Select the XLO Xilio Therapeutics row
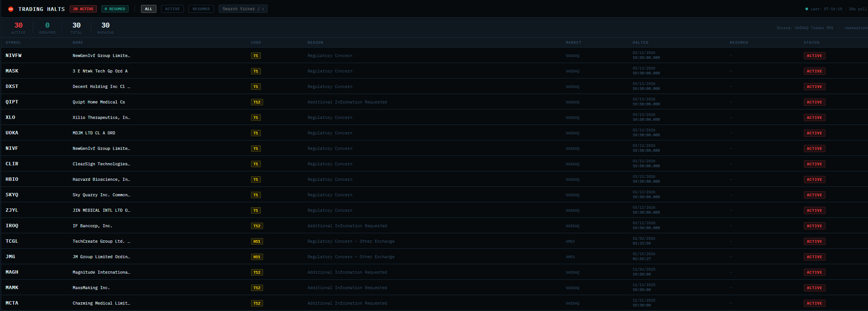 click(101, 118)
